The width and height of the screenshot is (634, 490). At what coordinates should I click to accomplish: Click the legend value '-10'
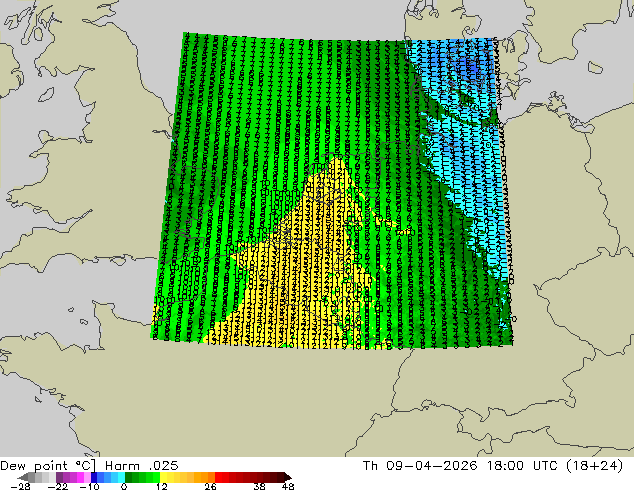click(89, 486)
